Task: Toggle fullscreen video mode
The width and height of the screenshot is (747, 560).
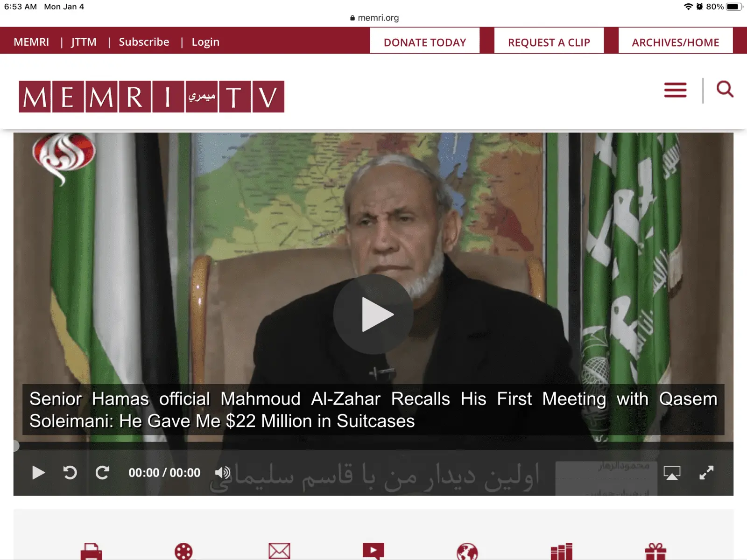Action: pos(706,473)
